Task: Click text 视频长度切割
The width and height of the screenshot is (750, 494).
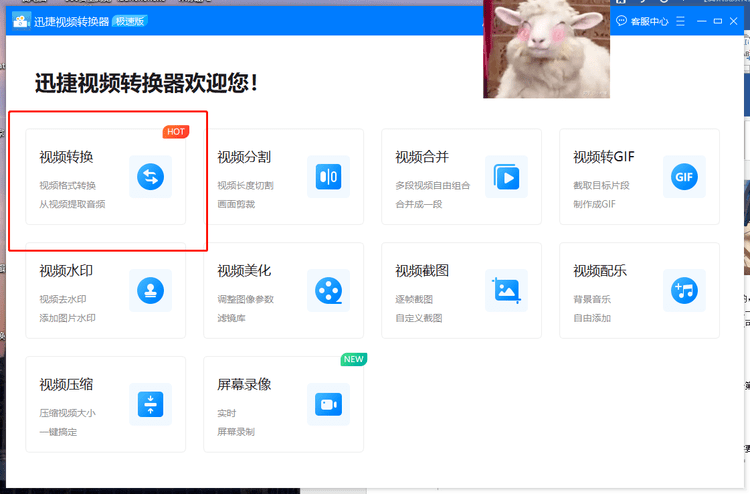Action: pos(245,186)
